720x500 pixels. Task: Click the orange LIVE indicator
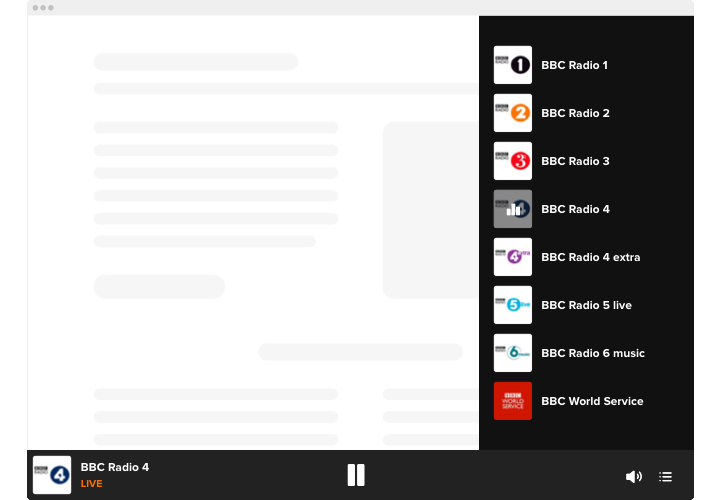click(91, 483)
